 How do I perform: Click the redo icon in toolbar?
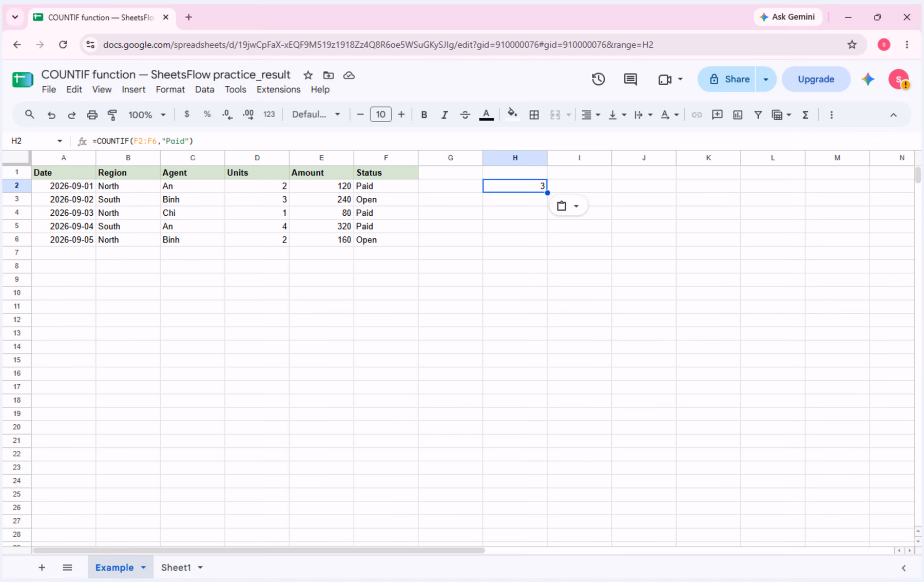(x=71, y=115)
